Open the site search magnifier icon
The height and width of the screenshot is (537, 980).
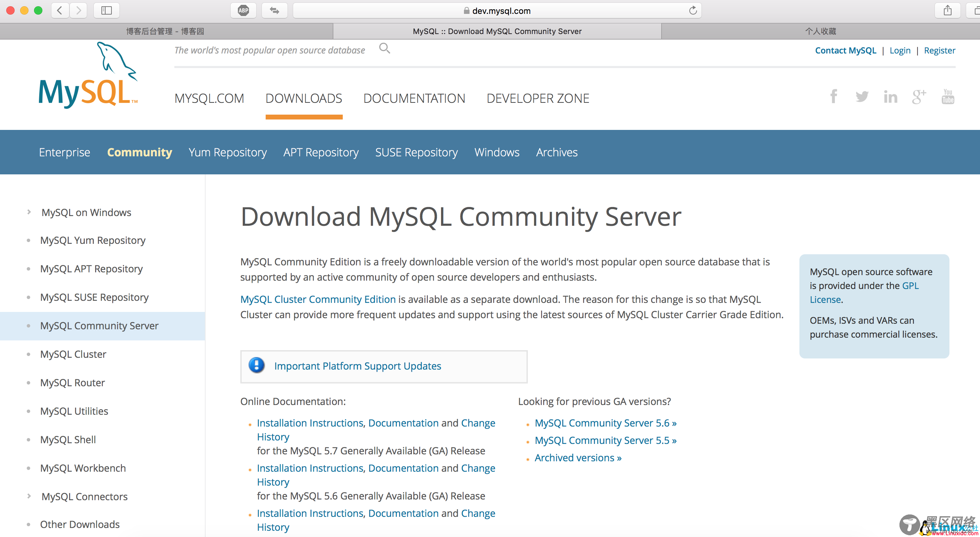(x=385, y=48)
